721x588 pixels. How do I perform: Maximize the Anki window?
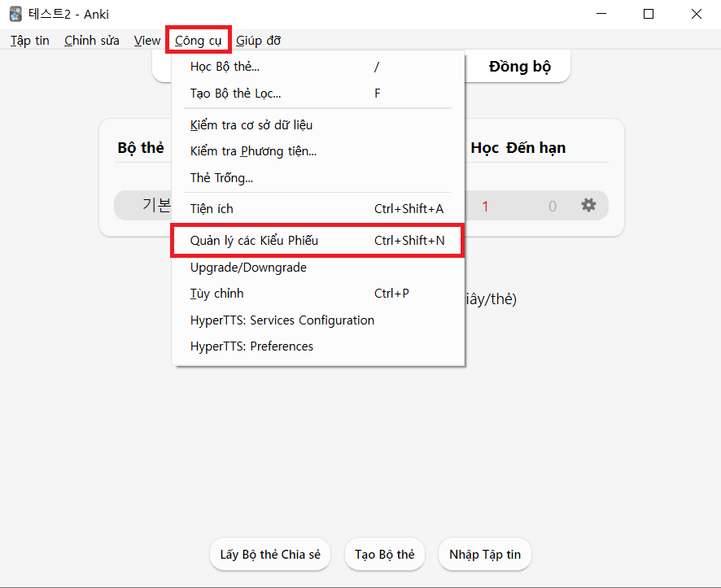[649, 14]
